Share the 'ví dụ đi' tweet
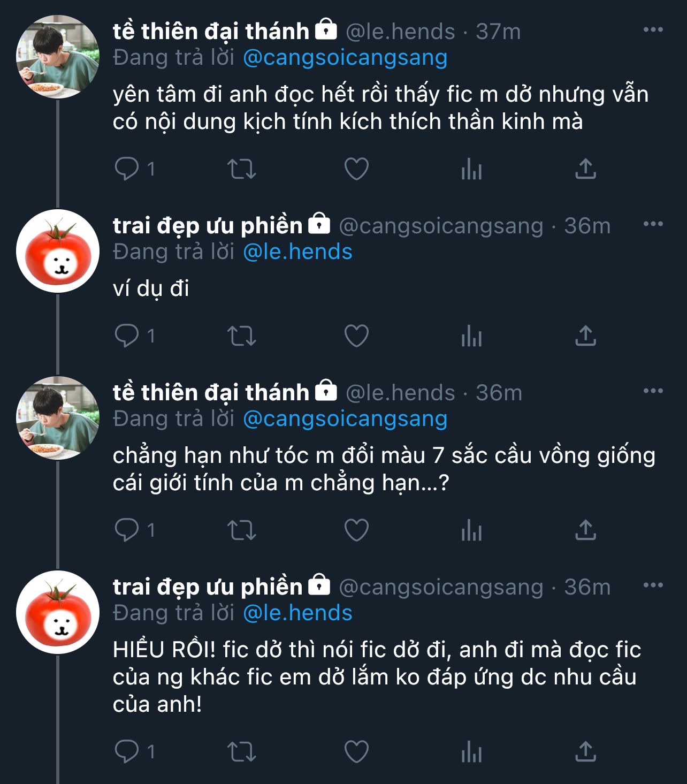Screen dimensions: 687x784 tap(585, 336)
